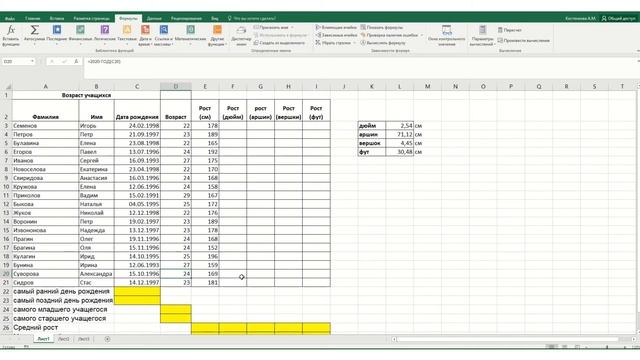Open the Watch Window
Viewport: 640px width, 360px height.
tap(447, 35)
